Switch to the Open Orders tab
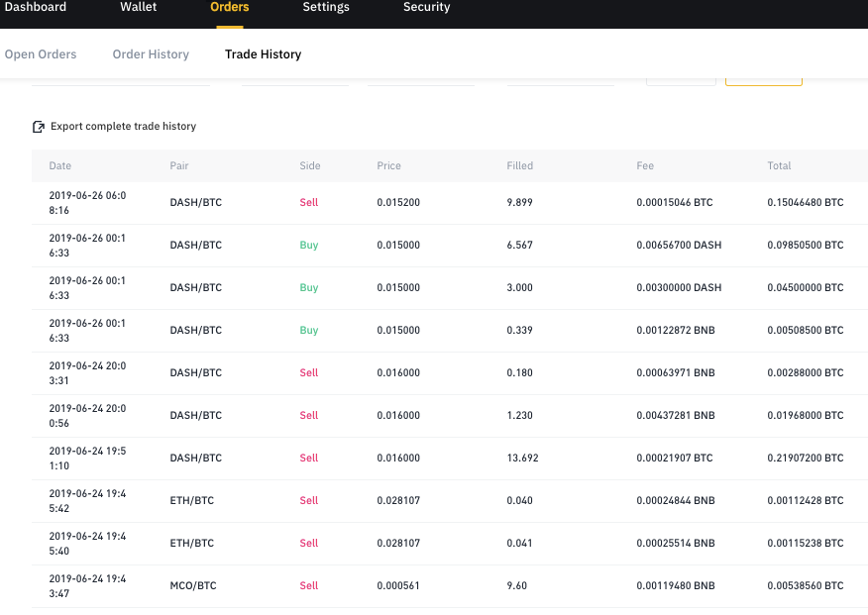 pyautogui.click(x=41, y=54)
